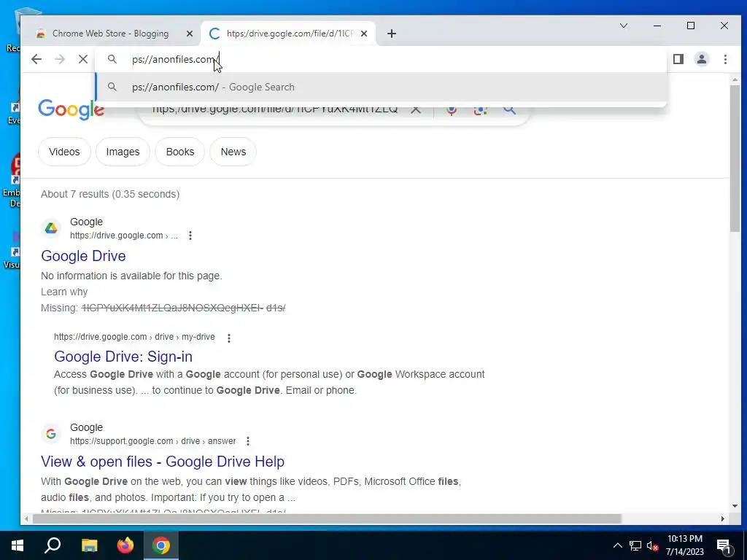This screenshot has width=747, height=560.
Task: Show hidden system tray icons
Action: click(x=617, y=545)
